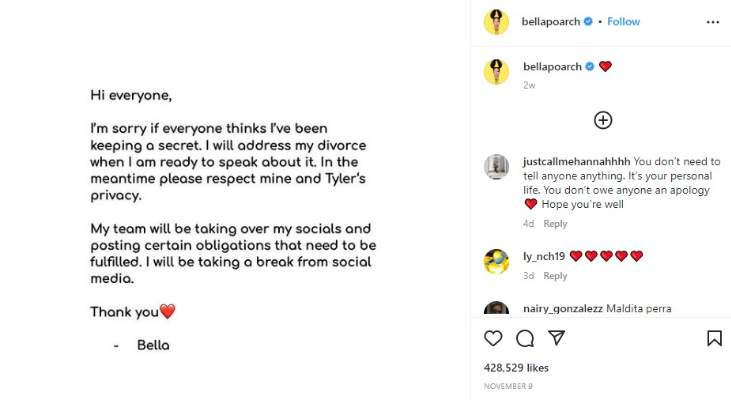View the 428,529 likes list
Screen dimensions: 731x400
(516, 368)
